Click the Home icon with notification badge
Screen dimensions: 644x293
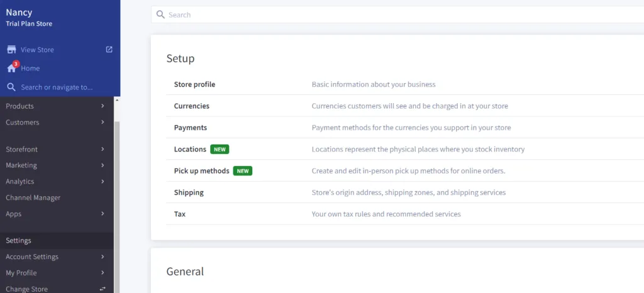[12, 68]
